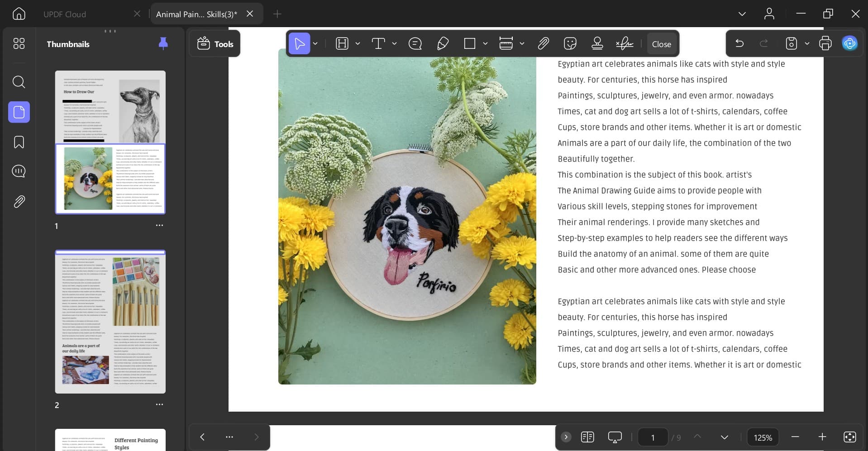Open the save options dropdown arrow

tap(807, 44)
